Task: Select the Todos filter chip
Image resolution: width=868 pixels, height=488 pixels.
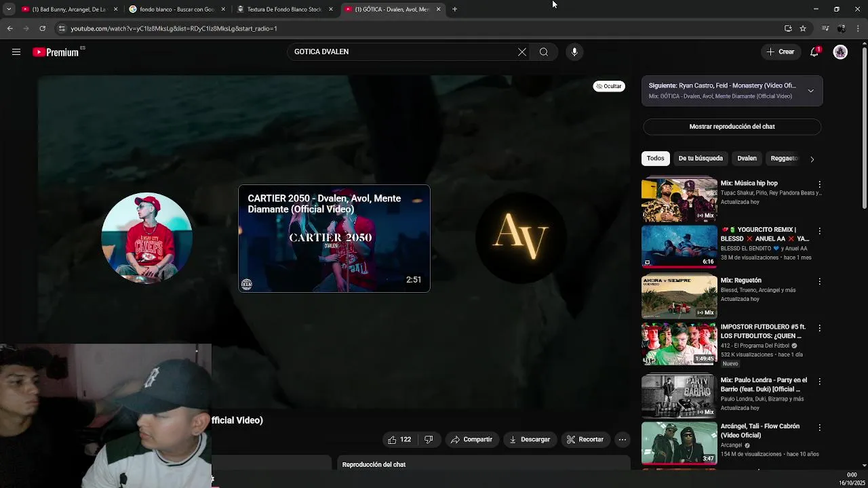Action: (x=655, y=159)
